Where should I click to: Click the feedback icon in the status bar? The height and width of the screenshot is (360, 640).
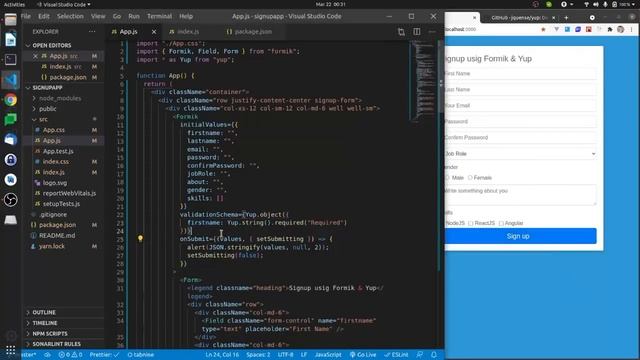(420, 355)
